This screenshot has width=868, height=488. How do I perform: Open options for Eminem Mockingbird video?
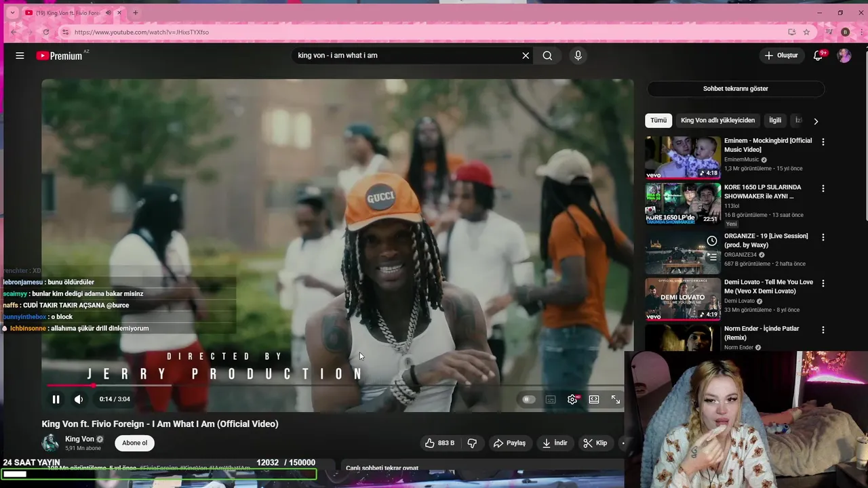[823, 142]
